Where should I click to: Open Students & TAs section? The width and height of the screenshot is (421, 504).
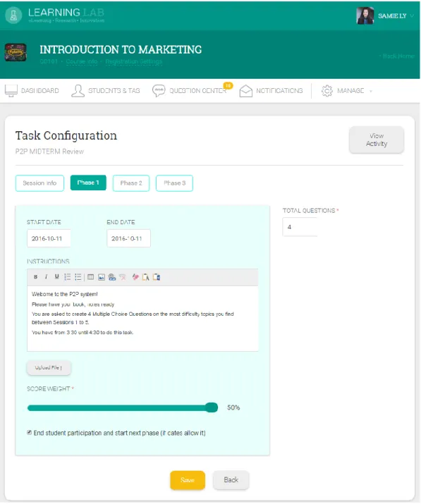click(x=106, y=91)
